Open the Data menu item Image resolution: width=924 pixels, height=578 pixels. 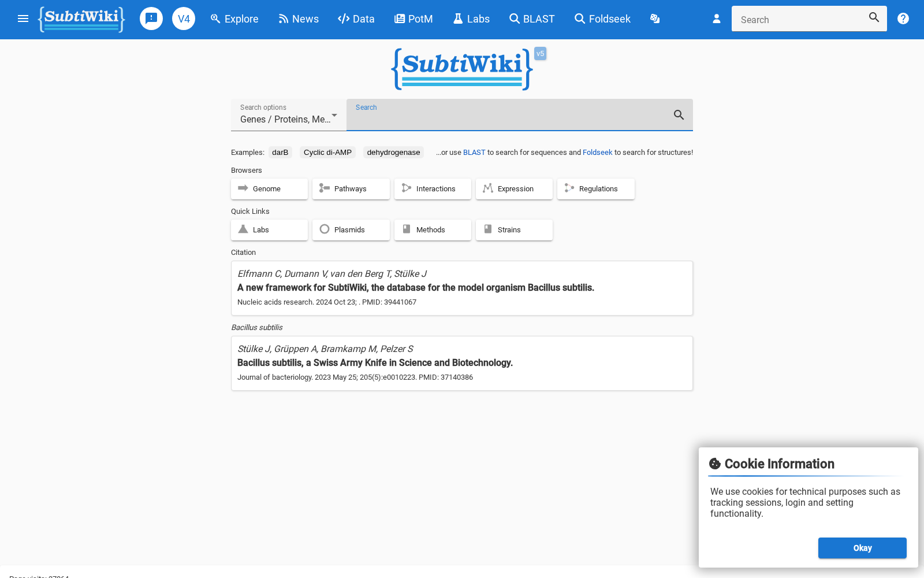pyautogui.click(x=356, y=19)
